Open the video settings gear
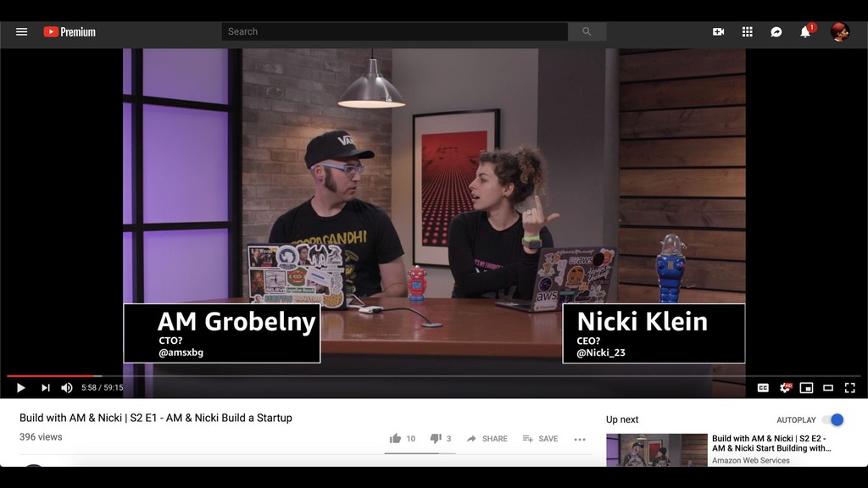Viewport: 868px width, 488px height. point(785,388)
